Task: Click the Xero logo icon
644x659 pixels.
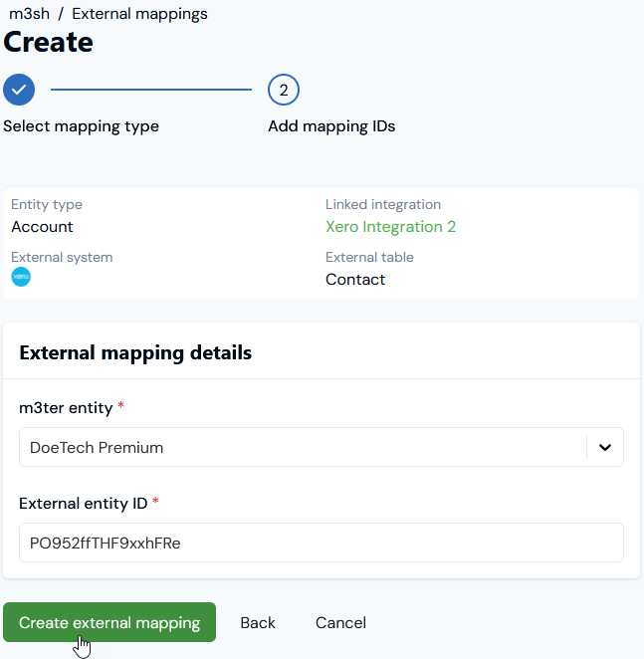Action: pyautogui.click(x=21, y=277)
